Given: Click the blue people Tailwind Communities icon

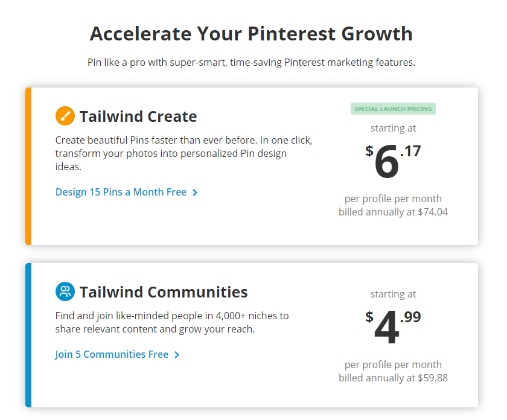Looking at the screenshot, I should pyautogui.click(x=65, y=291).
